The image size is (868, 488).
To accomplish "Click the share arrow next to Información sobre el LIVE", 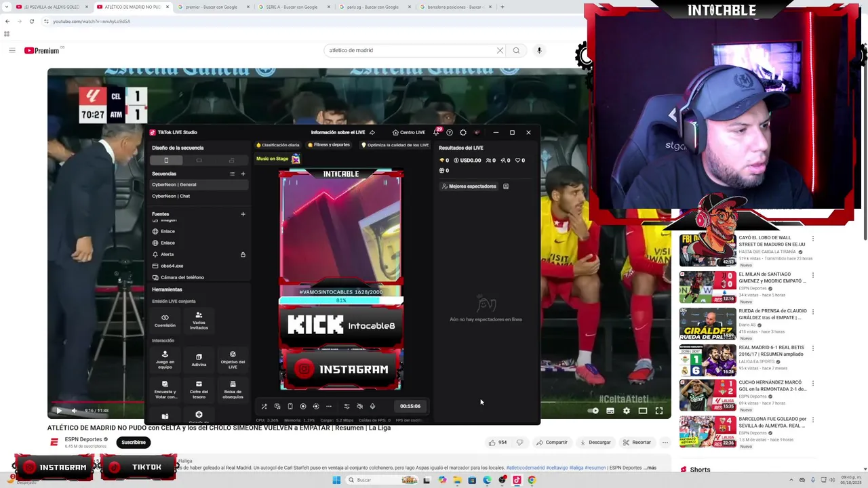I will tap(372, 132).
